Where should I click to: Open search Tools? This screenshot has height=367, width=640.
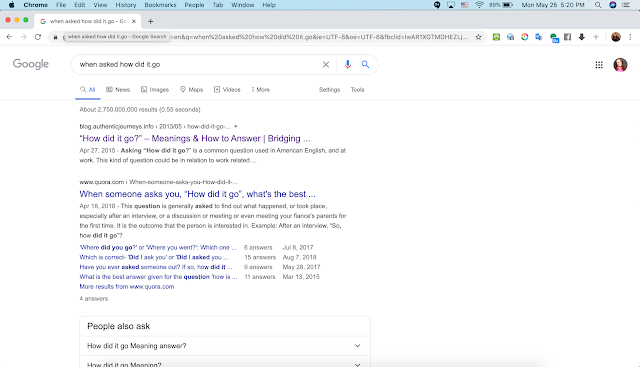(x=357, y=89)
